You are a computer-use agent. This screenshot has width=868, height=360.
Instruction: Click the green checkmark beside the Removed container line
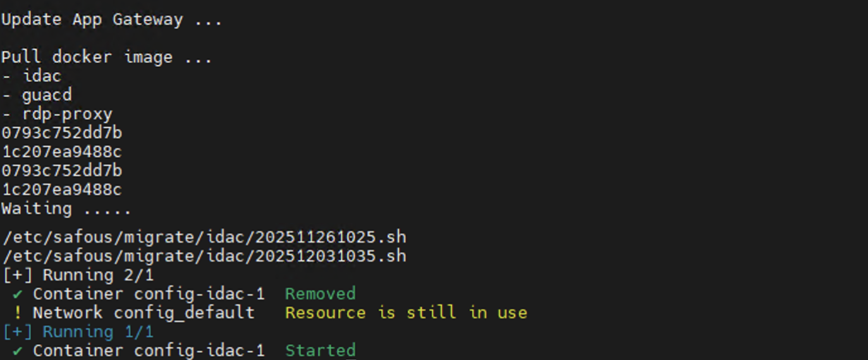coord(17,294)
